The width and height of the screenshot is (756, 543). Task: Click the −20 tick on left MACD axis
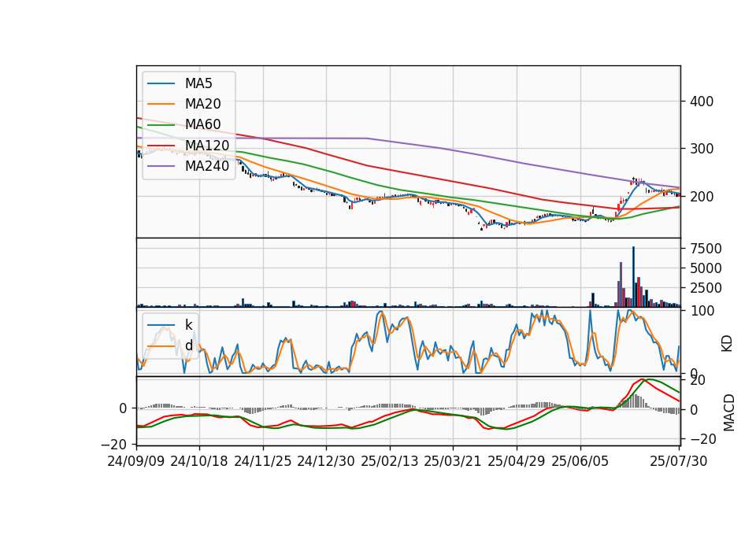click(x=113, y=444)
